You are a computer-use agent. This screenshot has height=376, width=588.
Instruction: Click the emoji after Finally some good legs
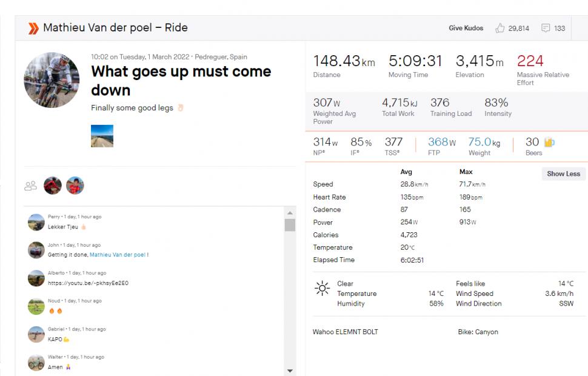click(x=181, y=108)
